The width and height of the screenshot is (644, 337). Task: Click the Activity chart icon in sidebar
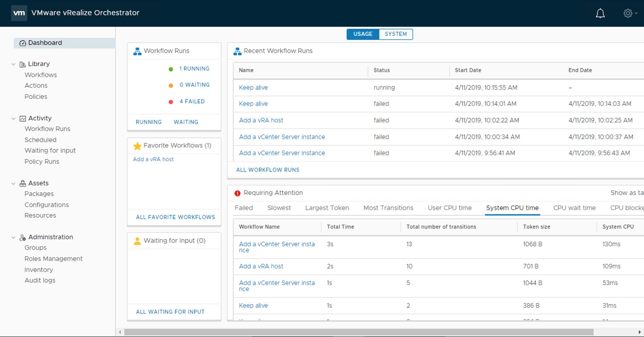(x=22, y=118)
